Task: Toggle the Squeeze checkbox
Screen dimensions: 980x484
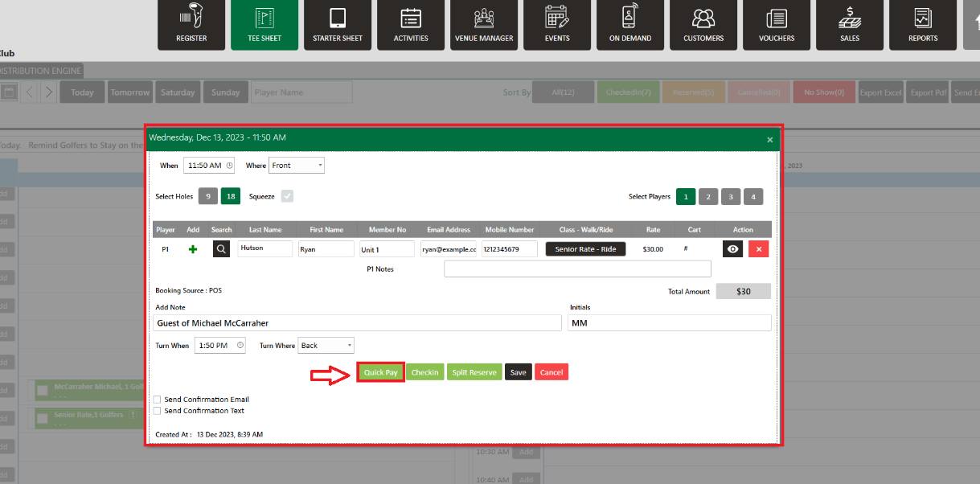Action: (287, 196)
